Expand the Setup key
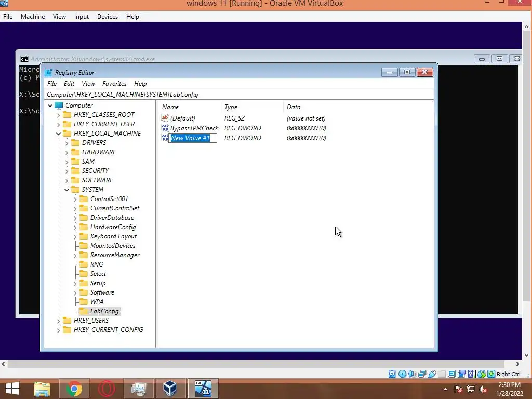Screen dimensions: 532x399 coord(75,283)
